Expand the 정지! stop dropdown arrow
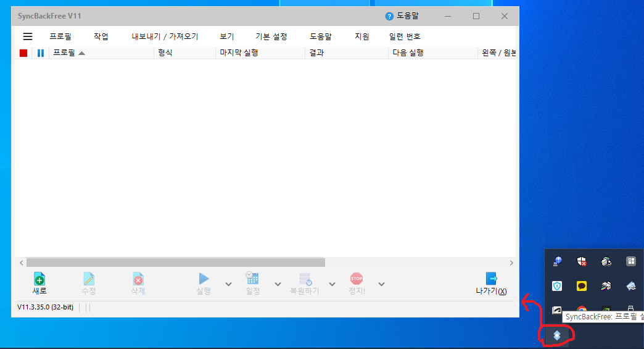The height and width of the screenshot is (349, 644). tap(382, 284)
